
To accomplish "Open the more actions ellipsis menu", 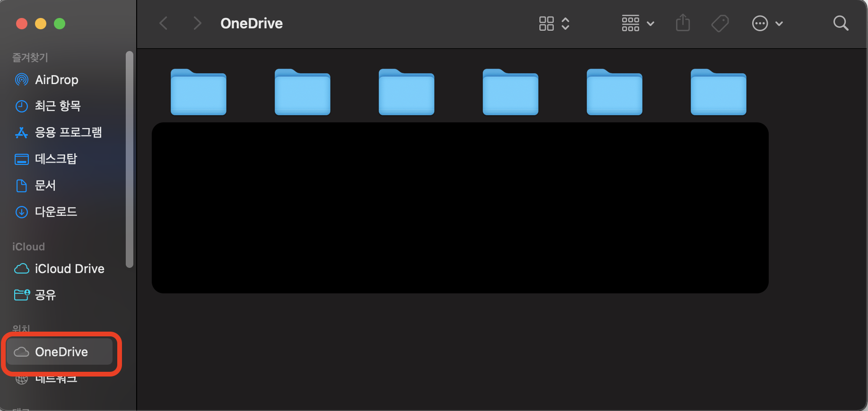I will (x=767, y=23).
